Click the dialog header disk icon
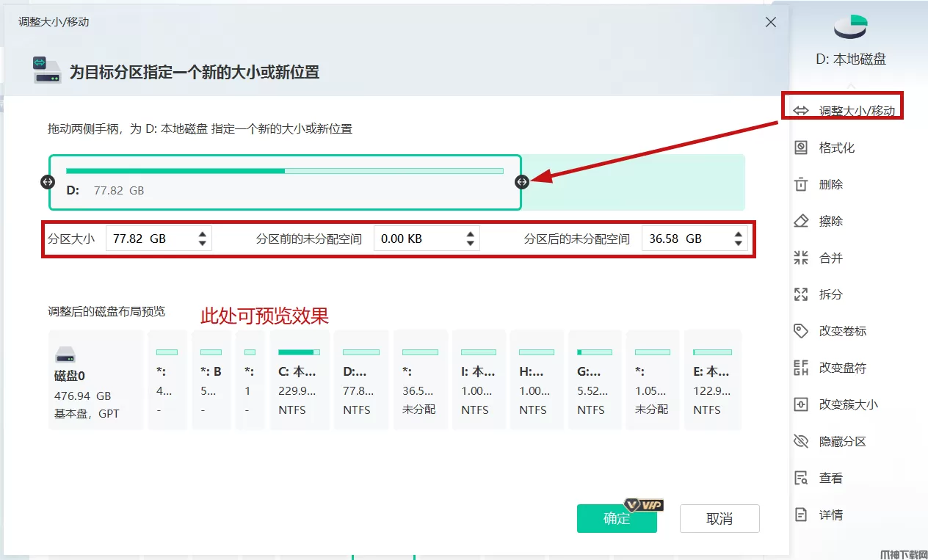This screenshot has height=560, width=928. (47, 70)
